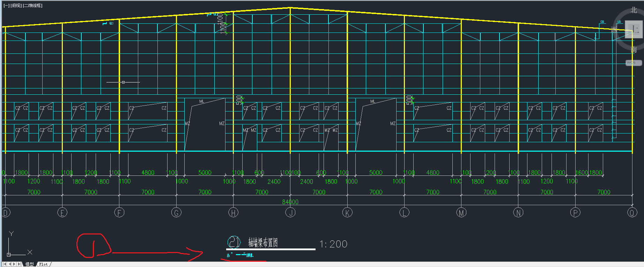
Task: Click previous layout tab arrow
Action: click(10, 264)
